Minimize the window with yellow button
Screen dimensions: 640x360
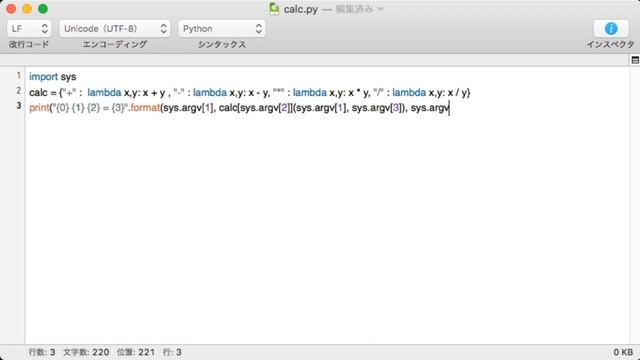[27, 9]
